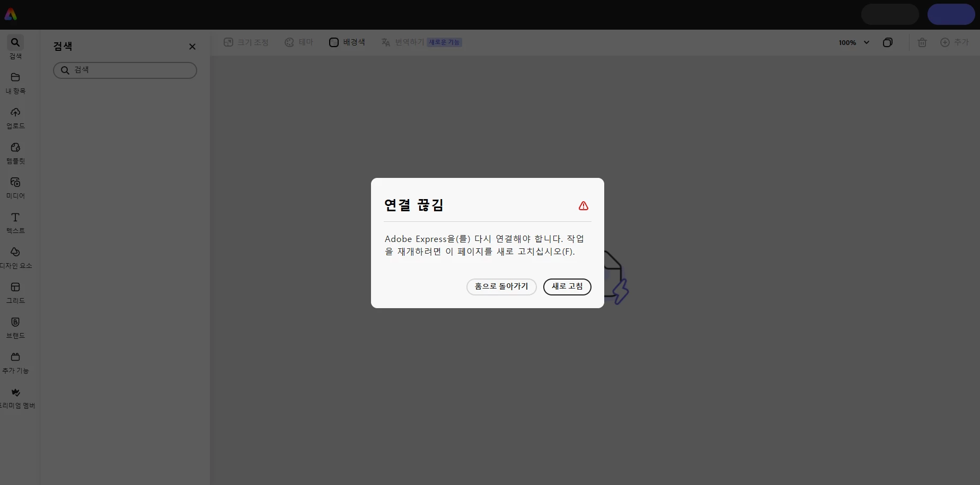Open the 번역하기 translate tool

tap(402, 42)
